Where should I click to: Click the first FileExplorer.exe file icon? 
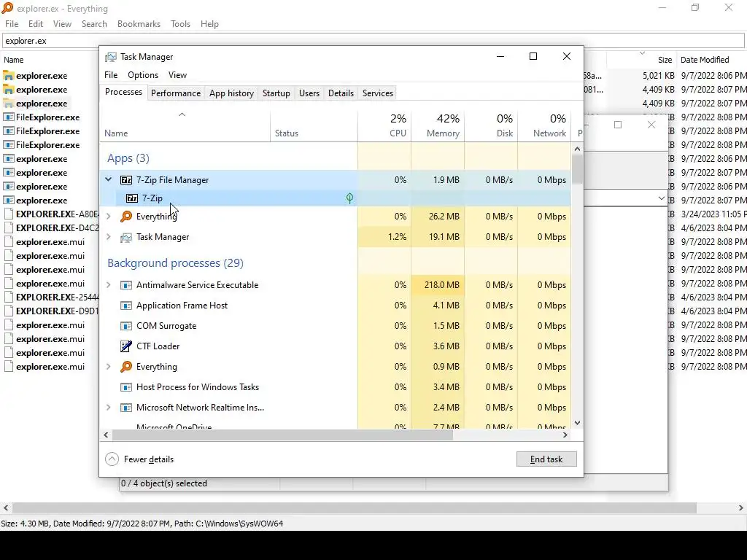click(x=8, y=117)
